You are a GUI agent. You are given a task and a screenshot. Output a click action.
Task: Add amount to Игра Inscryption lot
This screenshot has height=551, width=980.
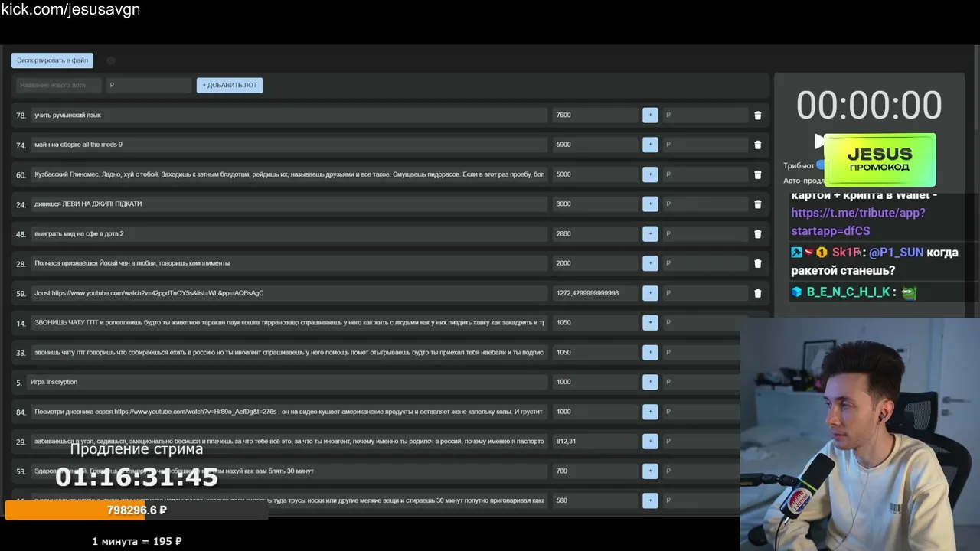point(650,382)
